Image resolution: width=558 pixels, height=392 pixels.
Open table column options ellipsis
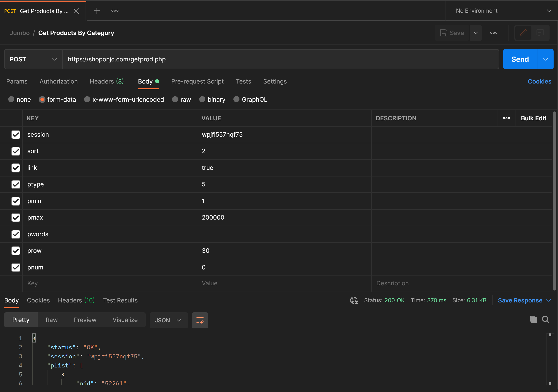[x=506, y=118]
